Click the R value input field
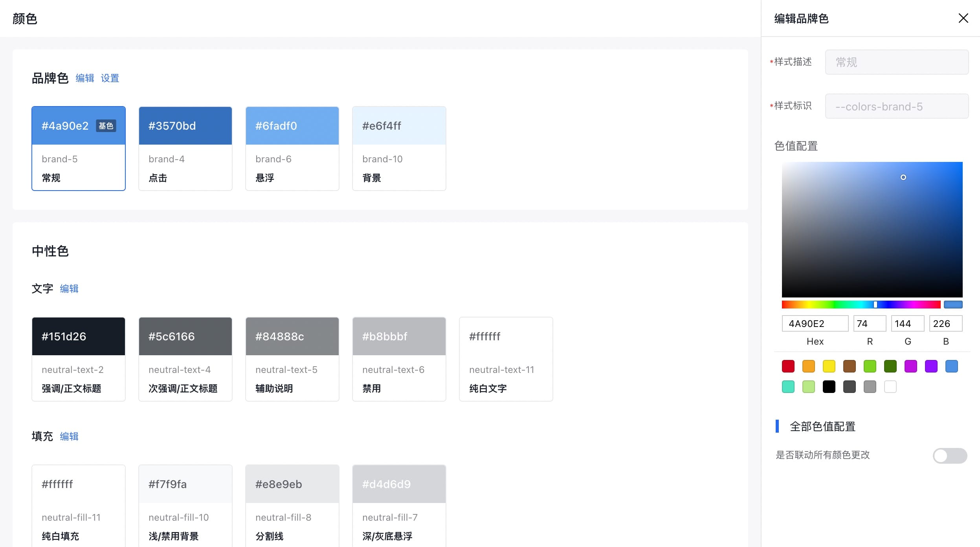 tap(869, 323)
